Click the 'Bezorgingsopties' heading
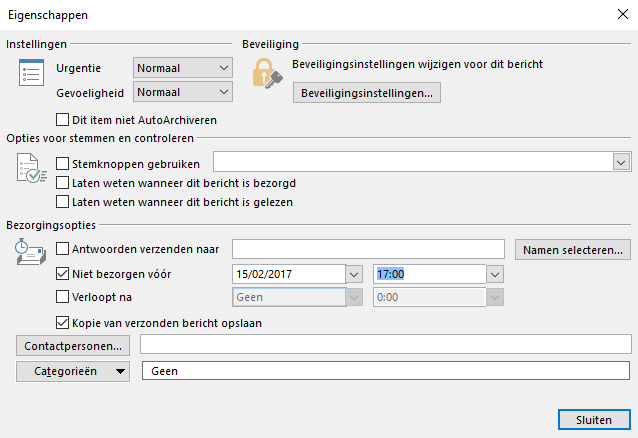 [51, 225]
